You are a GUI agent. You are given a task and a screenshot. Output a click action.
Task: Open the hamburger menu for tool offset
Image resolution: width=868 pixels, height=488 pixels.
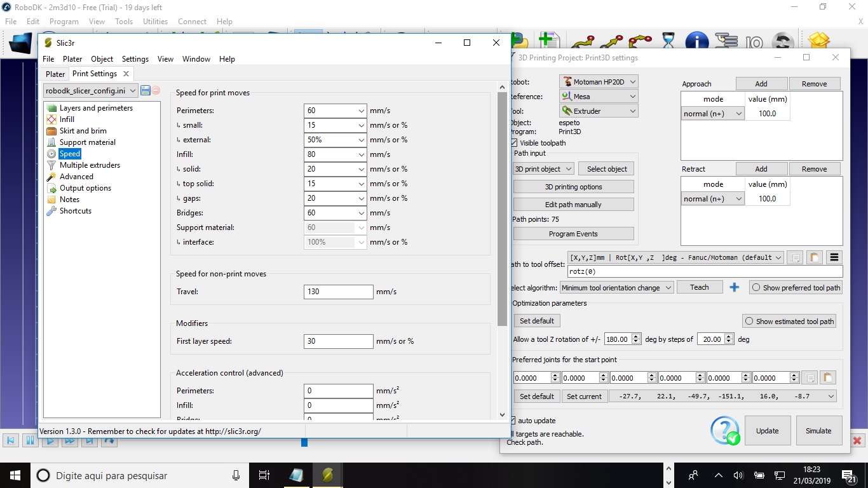[834, 257]
